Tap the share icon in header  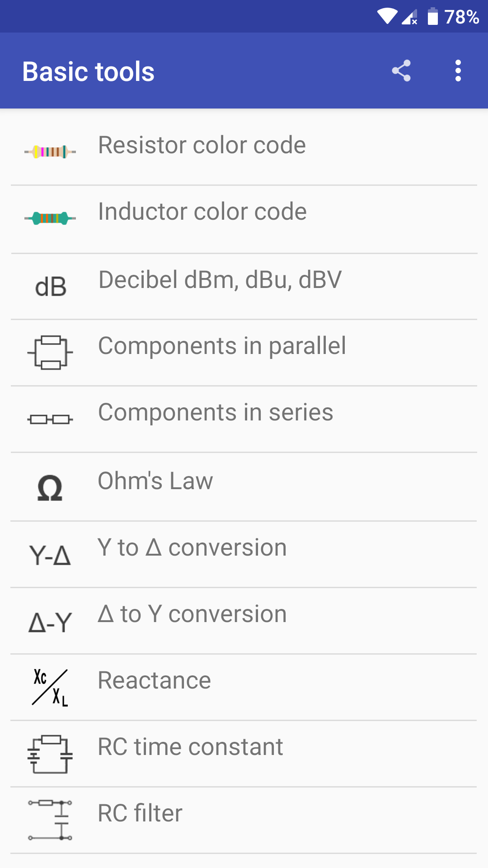401,71
